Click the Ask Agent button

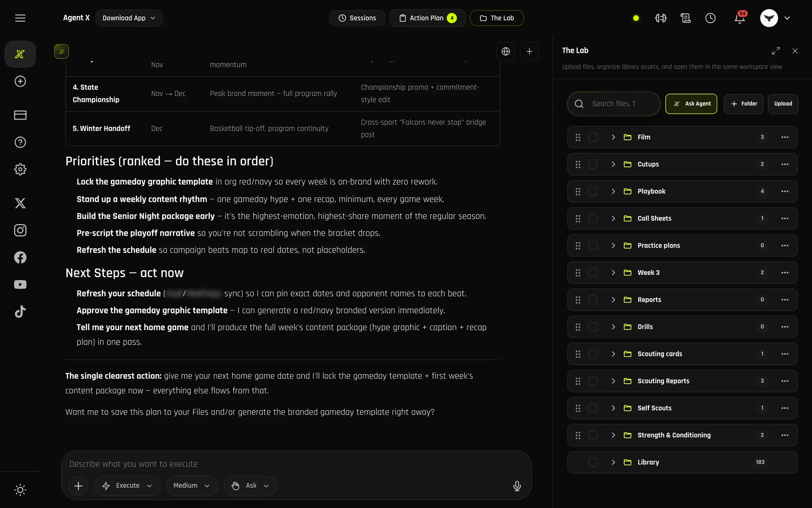click(691, 104)
